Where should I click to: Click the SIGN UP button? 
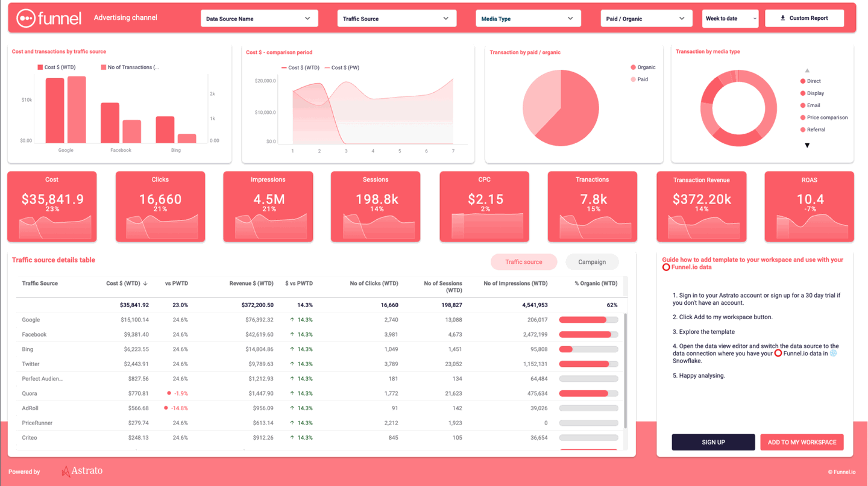pos(713,441)
